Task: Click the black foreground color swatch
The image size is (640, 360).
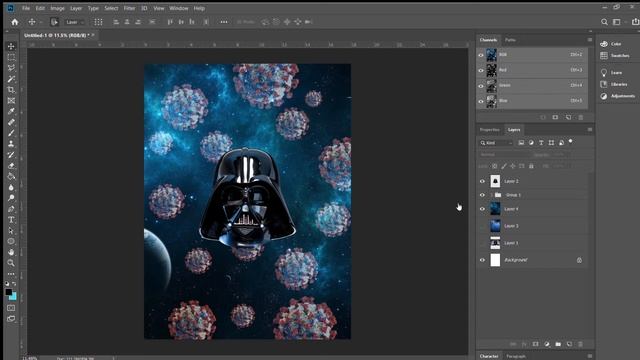Action: pyautogui.click(x=9, y=292)
